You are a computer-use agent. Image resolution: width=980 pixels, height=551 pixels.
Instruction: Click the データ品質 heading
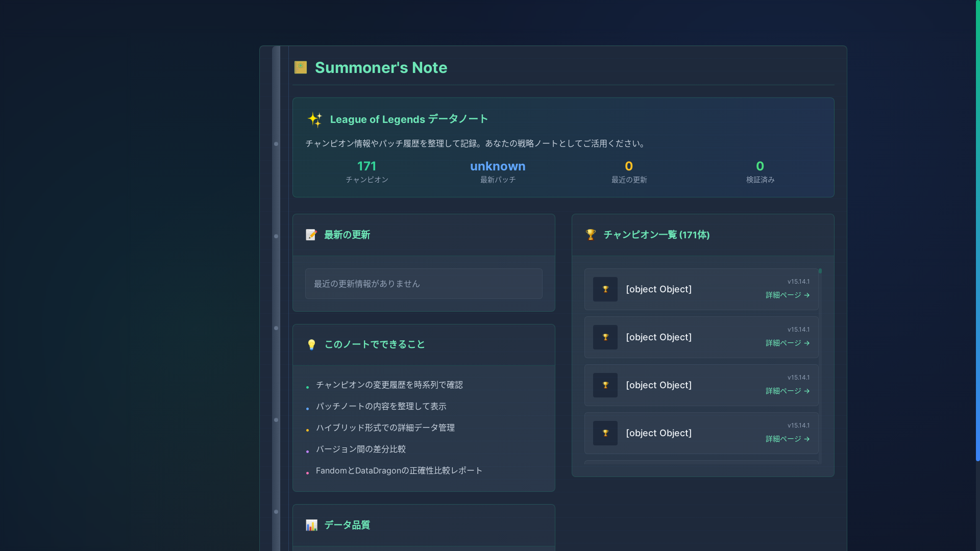[347, 525]
